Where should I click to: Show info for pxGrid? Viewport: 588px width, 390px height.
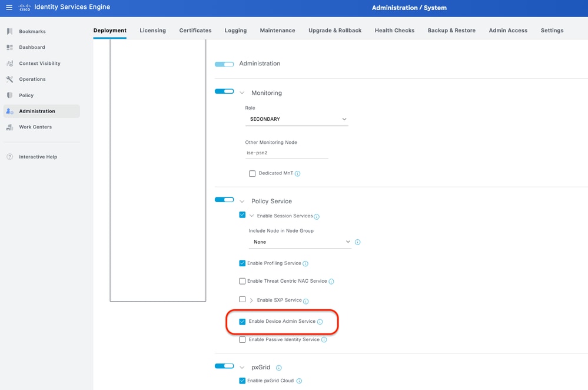(278, 368)
